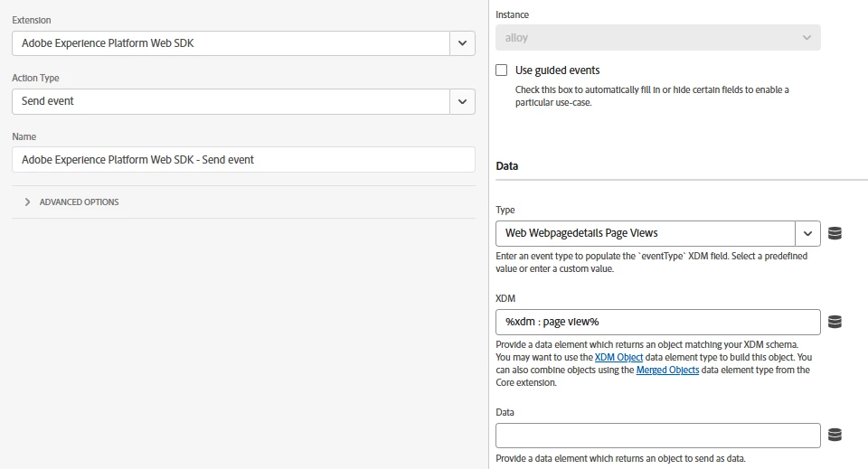Select the Use guided events label text
Image resolution: width=868 pixels, height=469 pixels.
pyautogui.click(x=558, y=70)
